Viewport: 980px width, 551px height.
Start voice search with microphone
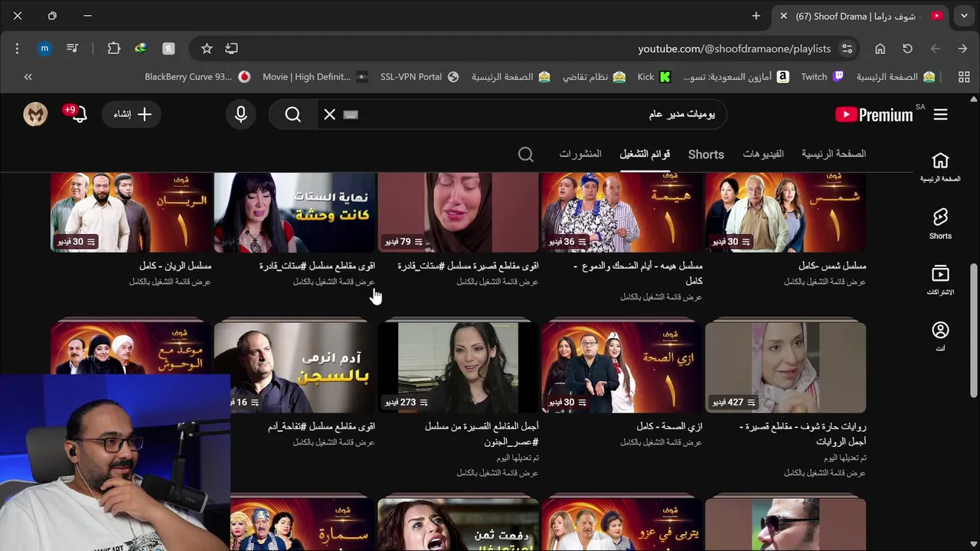tap(240, 115)
